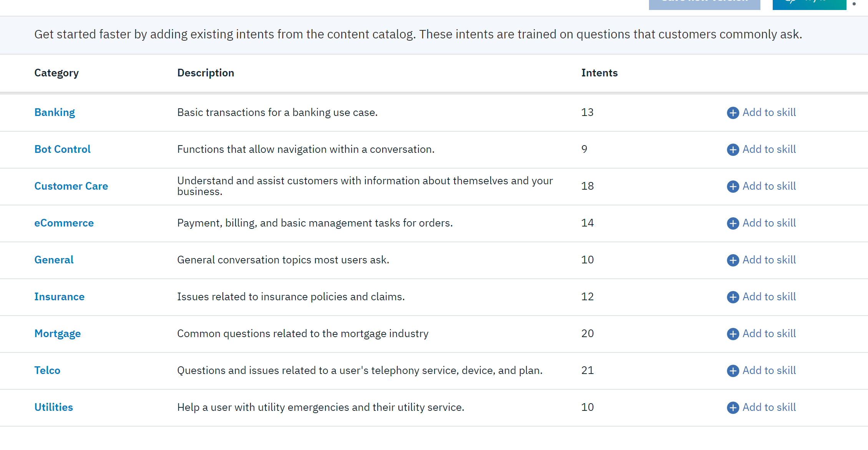Open the Customer Care category
This screenshot has width=868, height=450.
71,186
